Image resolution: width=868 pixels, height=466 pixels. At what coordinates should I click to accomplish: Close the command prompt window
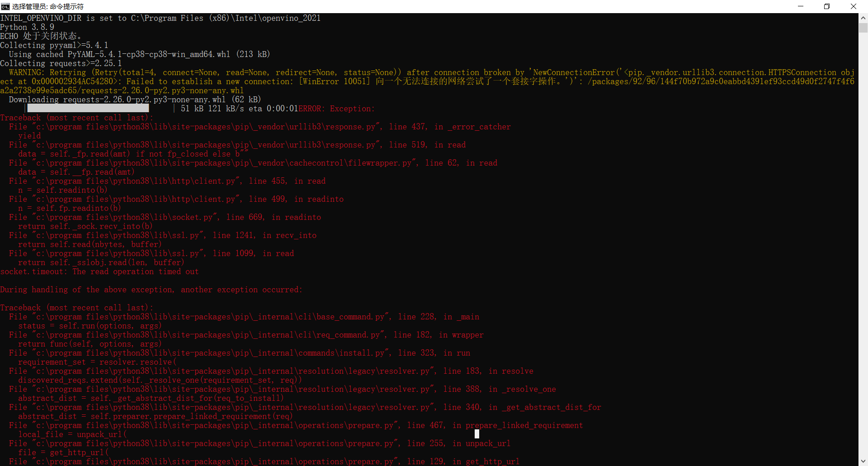(854, 6)
